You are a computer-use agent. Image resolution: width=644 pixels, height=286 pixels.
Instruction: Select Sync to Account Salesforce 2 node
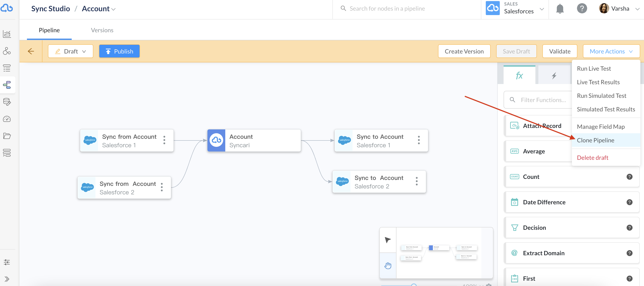pos(379,182)
